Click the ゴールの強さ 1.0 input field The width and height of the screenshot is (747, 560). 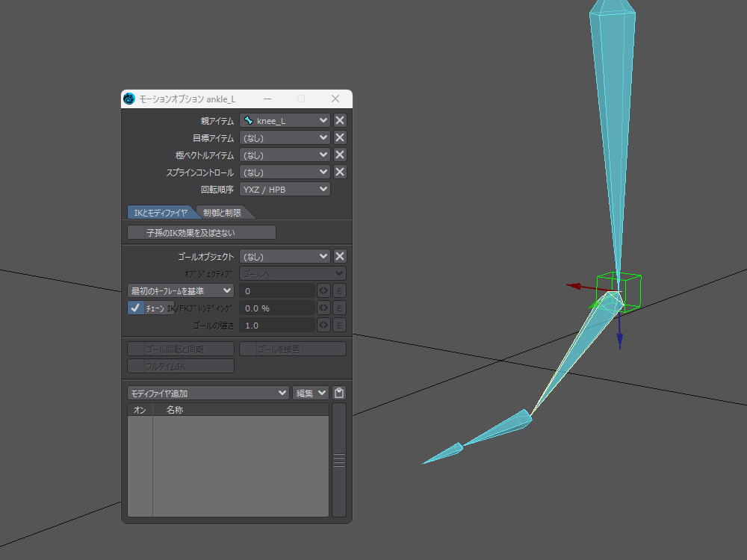click(277, 325)
